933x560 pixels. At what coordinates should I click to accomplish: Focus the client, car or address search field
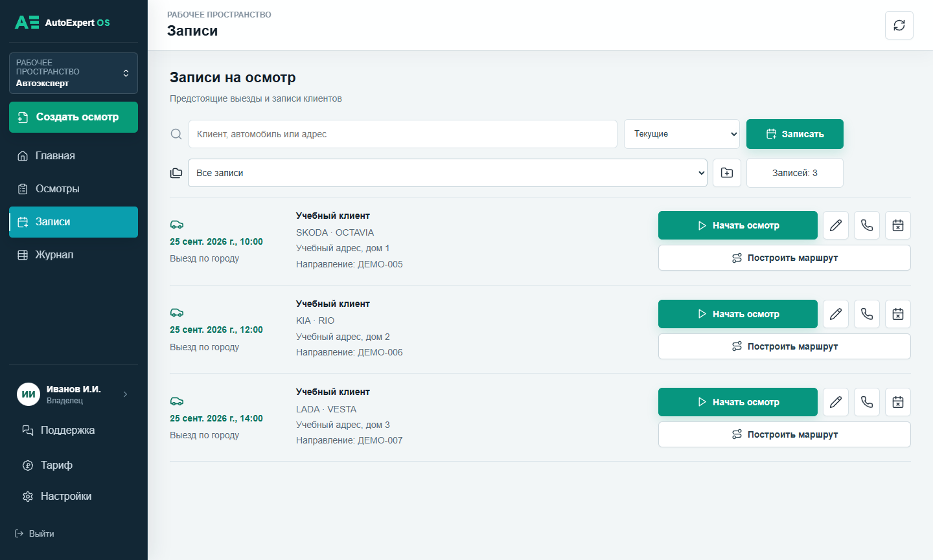[x=403, y=134]
